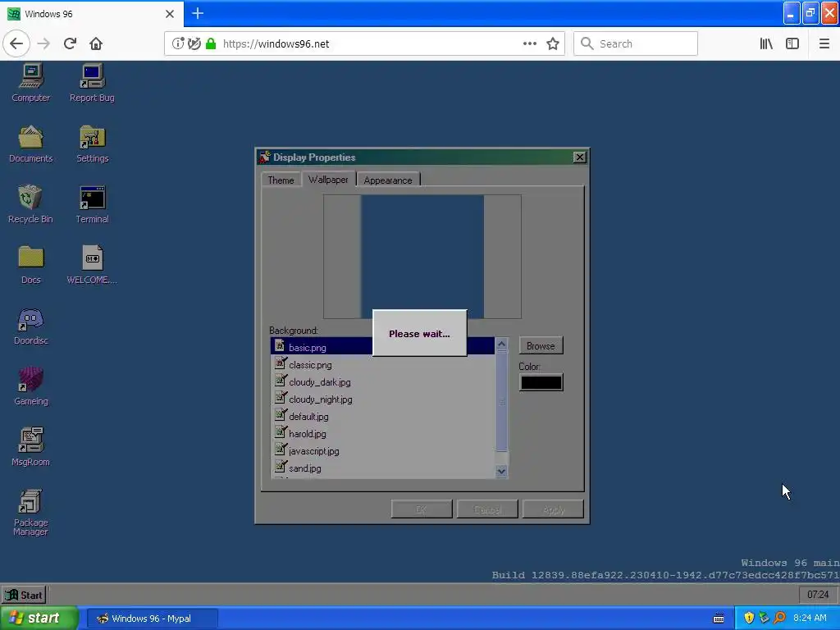Select cloudy_night.jpg in the background list
This screenshot has width=840, height=630.
(x=382, y=399)
